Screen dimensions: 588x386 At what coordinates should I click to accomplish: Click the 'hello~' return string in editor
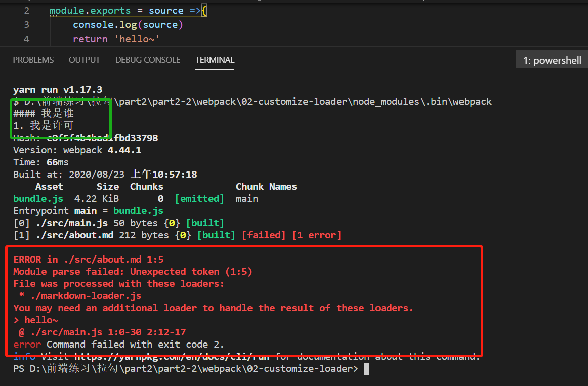(x=137, y=39)
